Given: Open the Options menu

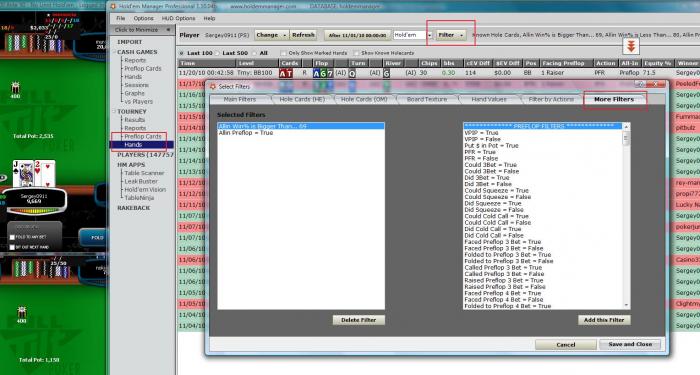Looking at the screenshot, I should (143, 18).
